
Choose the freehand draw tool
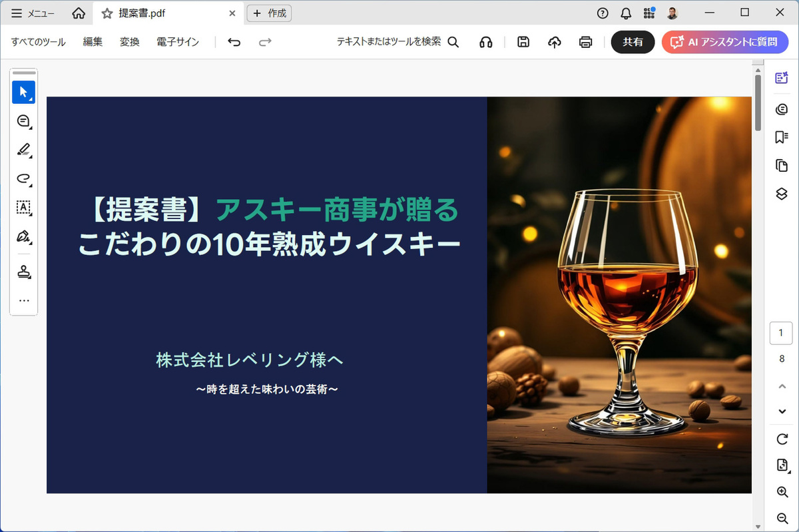click(23, 178)
